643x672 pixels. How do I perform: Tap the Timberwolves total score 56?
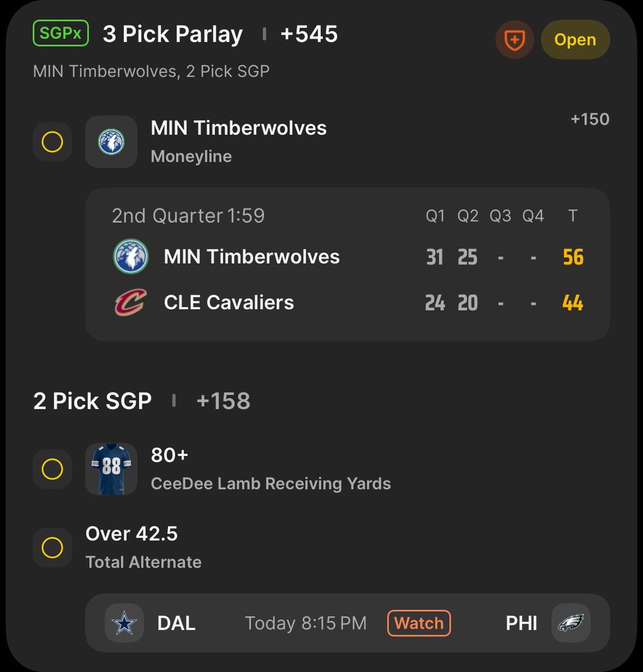[x=573, y=257]
